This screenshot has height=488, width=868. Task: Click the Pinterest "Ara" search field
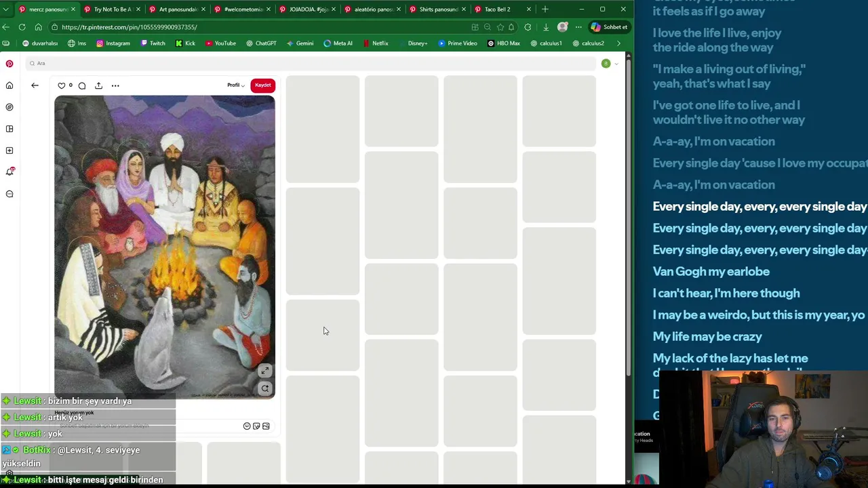tap(311, 64)
